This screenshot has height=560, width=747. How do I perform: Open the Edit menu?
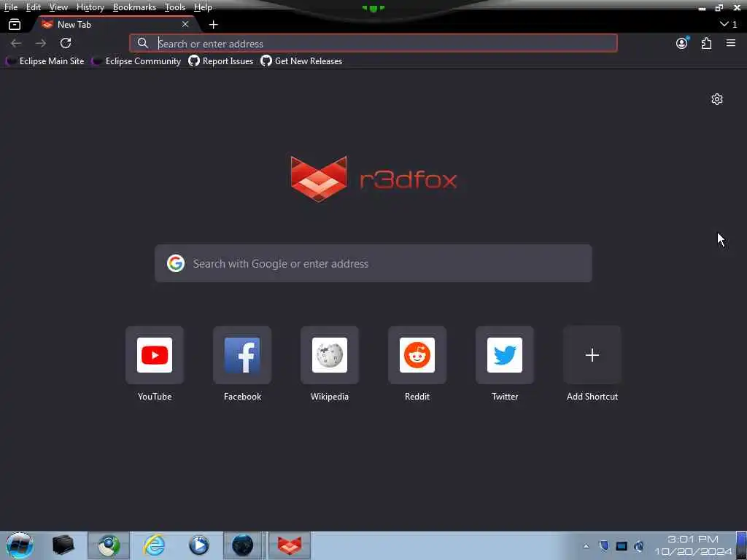coord(34,7)
